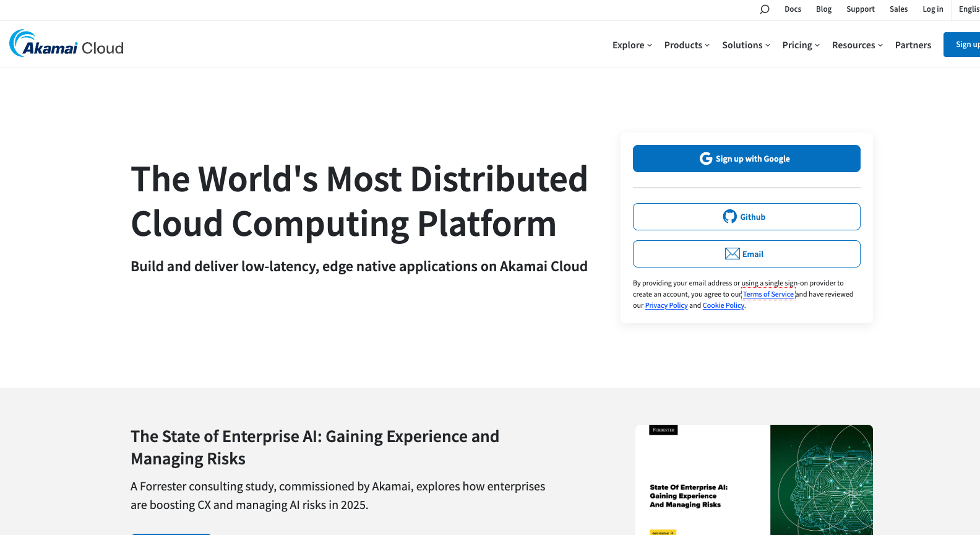
Task: Open the English language selector
Action: point(969,9)
